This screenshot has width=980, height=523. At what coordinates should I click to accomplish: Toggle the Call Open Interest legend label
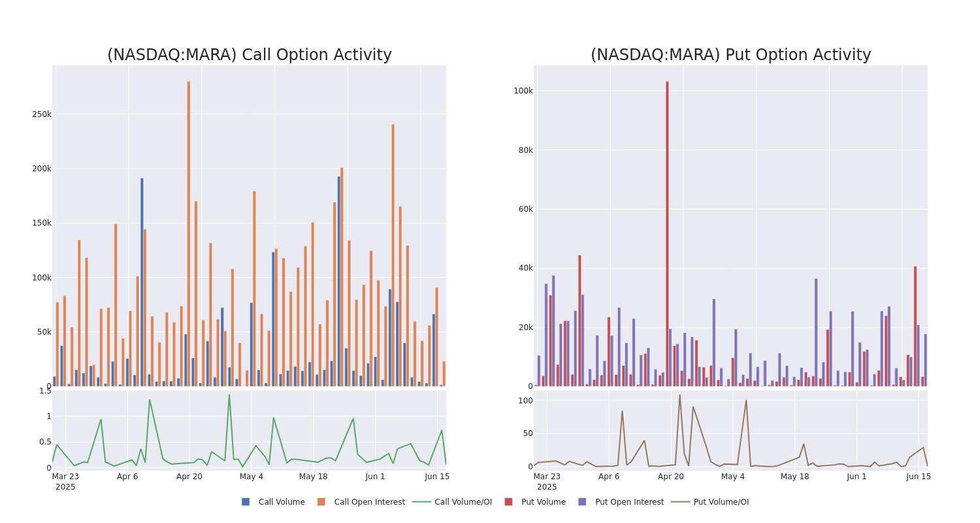tap(370, 502)
